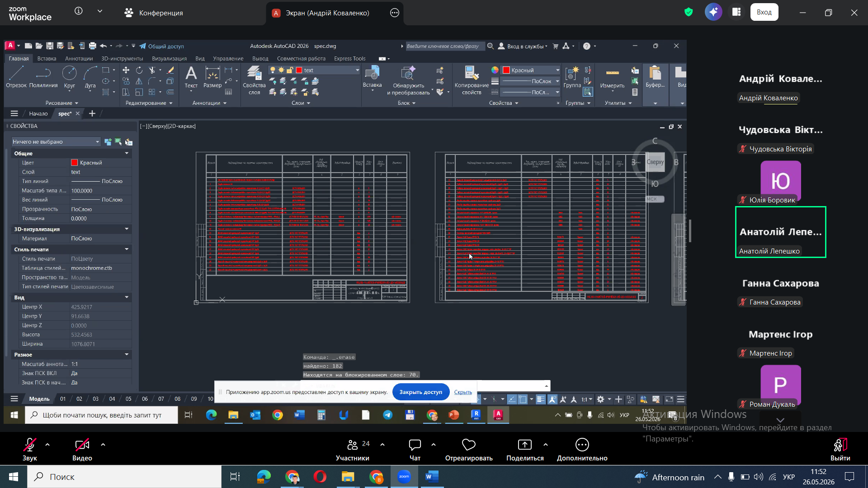The width and height of the screenshot is (868, 488).
Task: Open the Express Tools ribbon tab
Action: tap(349, 59)
